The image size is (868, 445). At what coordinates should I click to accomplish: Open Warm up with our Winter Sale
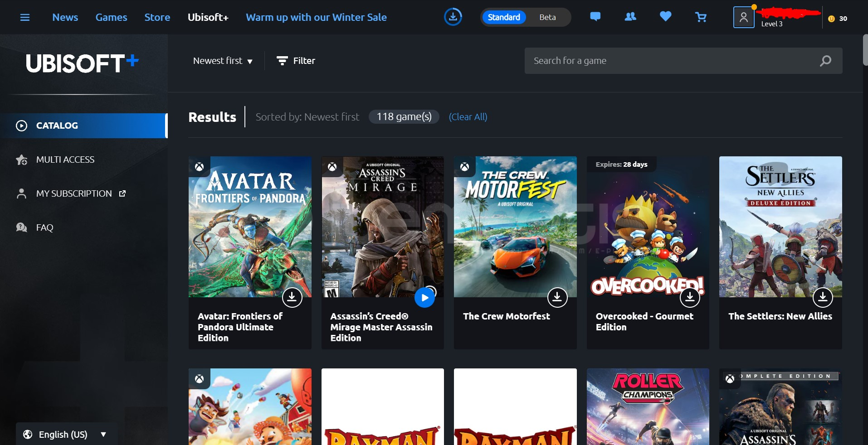316,17
